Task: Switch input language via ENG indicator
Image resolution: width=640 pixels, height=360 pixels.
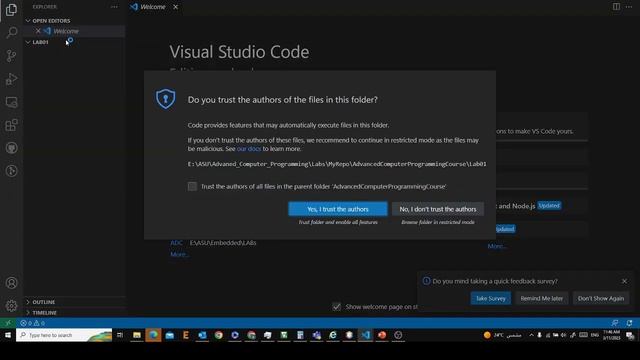Action: 594,335
